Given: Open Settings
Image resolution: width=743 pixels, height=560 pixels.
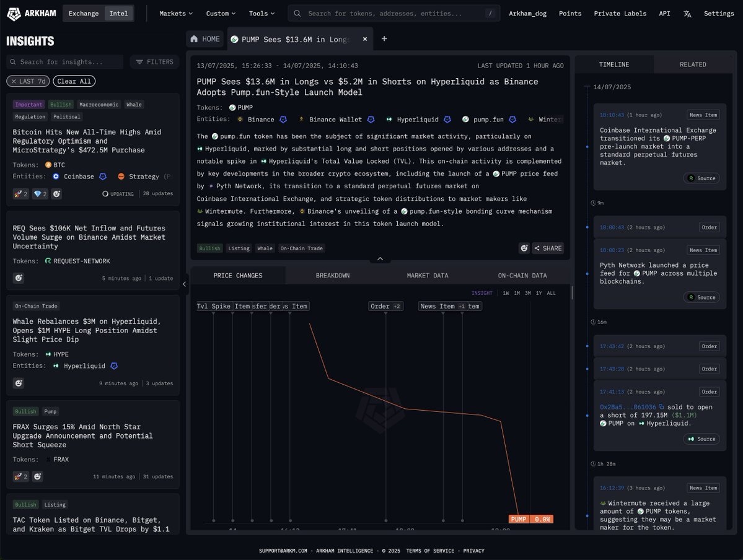Looking at the screenshot, I should (719, 13).
